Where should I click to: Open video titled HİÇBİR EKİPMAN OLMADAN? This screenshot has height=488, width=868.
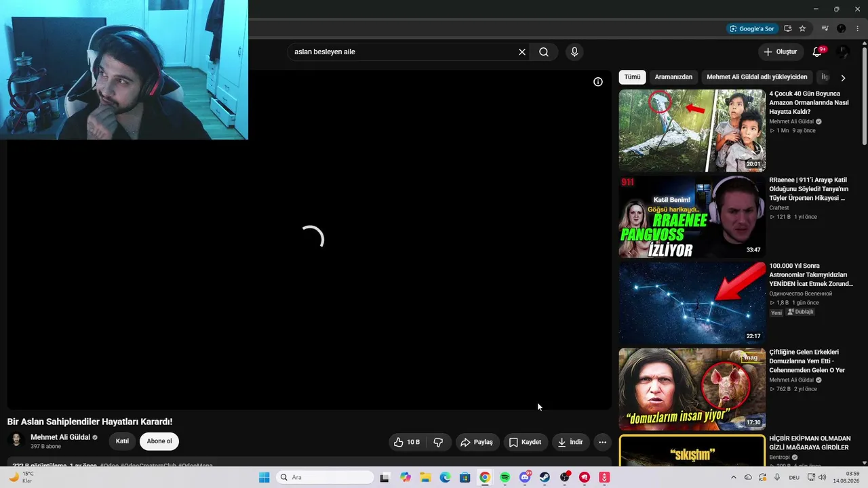click(x=809, y=443)
